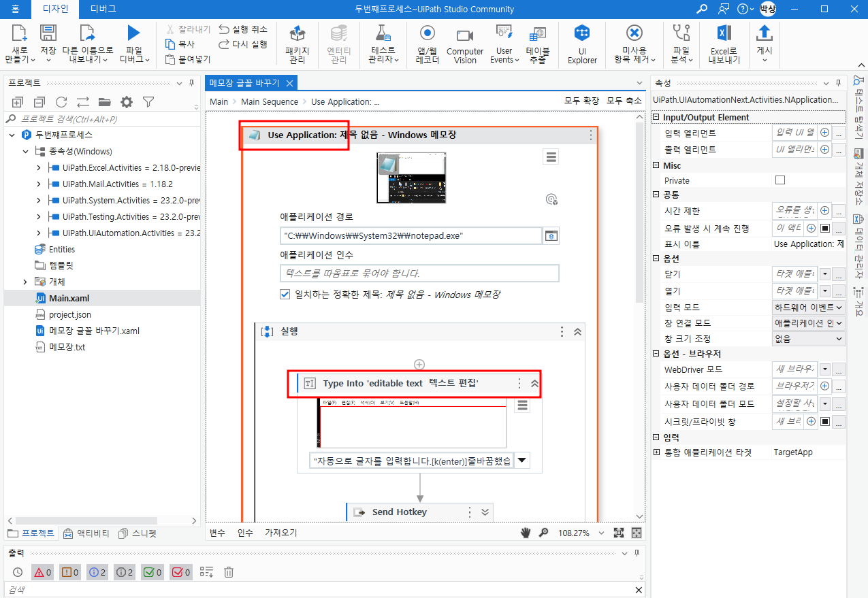This screenshot has height=598, width=868.
Task: Click 실행 취소 (Undo)
Action: point(243,29)
